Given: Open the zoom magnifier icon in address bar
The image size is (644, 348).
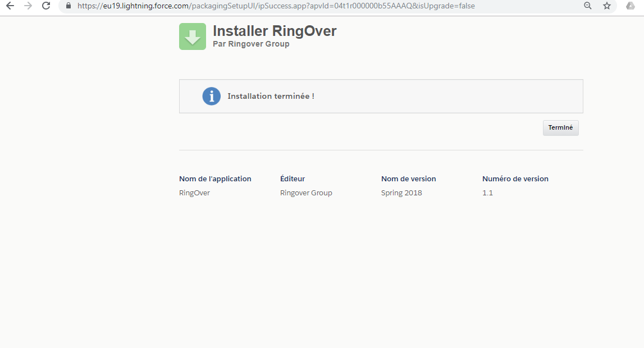Looking at the screenshot, I should pos(588,6).
